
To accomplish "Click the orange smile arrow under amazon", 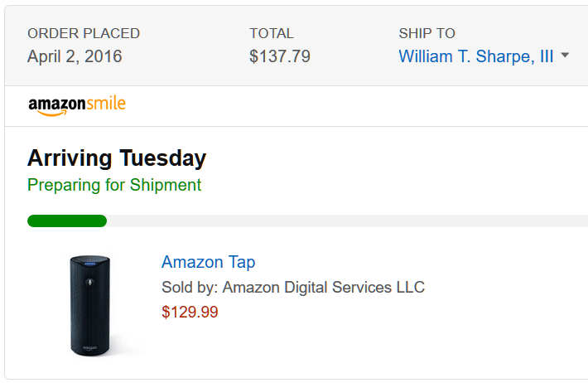I will pos(51,114).
